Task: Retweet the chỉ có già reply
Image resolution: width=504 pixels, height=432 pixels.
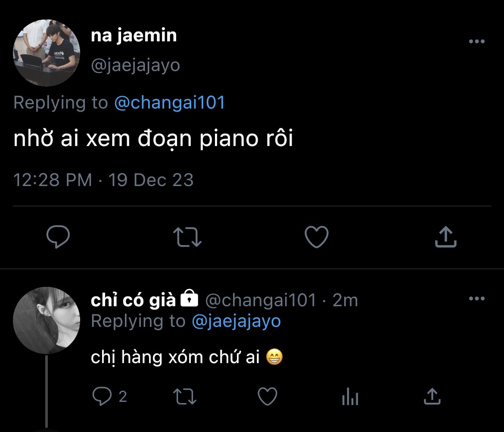Action: coord(185,396)
